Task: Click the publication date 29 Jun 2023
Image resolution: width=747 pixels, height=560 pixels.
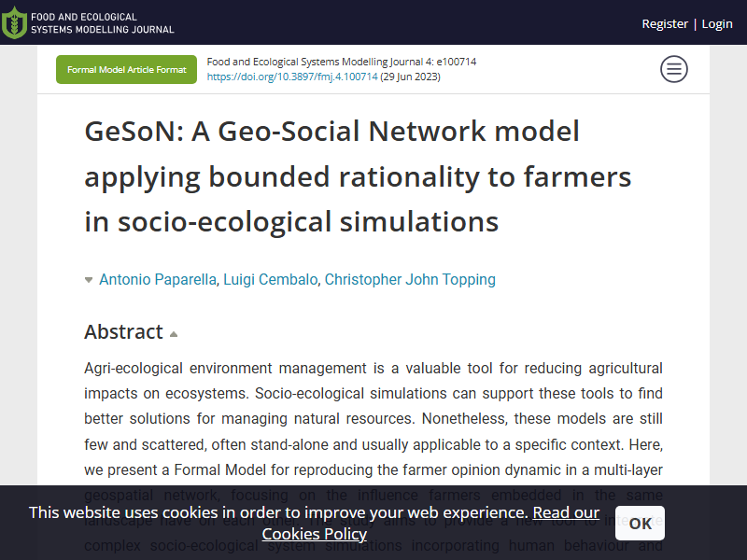Action: 410,77
